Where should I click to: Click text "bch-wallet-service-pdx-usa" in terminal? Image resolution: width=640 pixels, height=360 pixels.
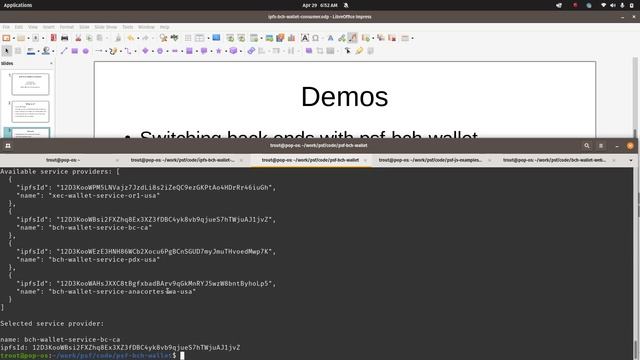pyautogui.click(x=104, y=259)
